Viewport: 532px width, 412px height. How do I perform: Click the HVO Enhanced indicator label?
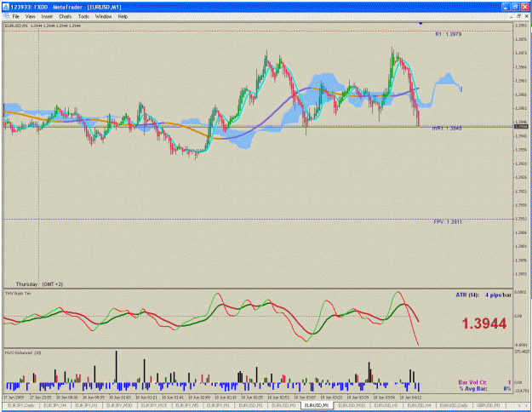(23, 352)
